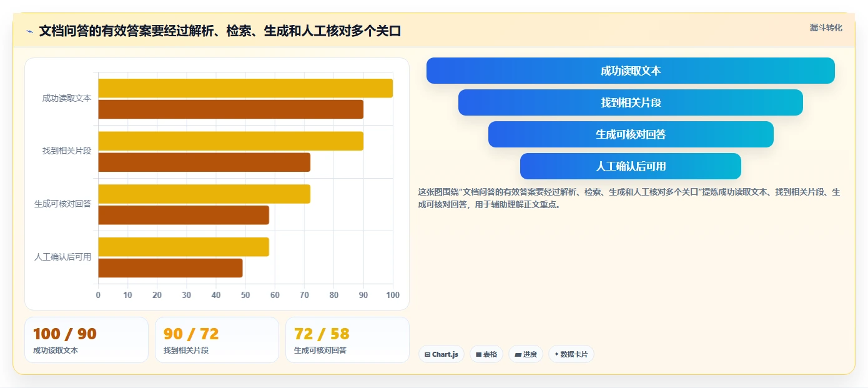The height and width of the screenshot is (388, 868).
Task: Click the brown bar for 找到相关片段
Action: 204,162
